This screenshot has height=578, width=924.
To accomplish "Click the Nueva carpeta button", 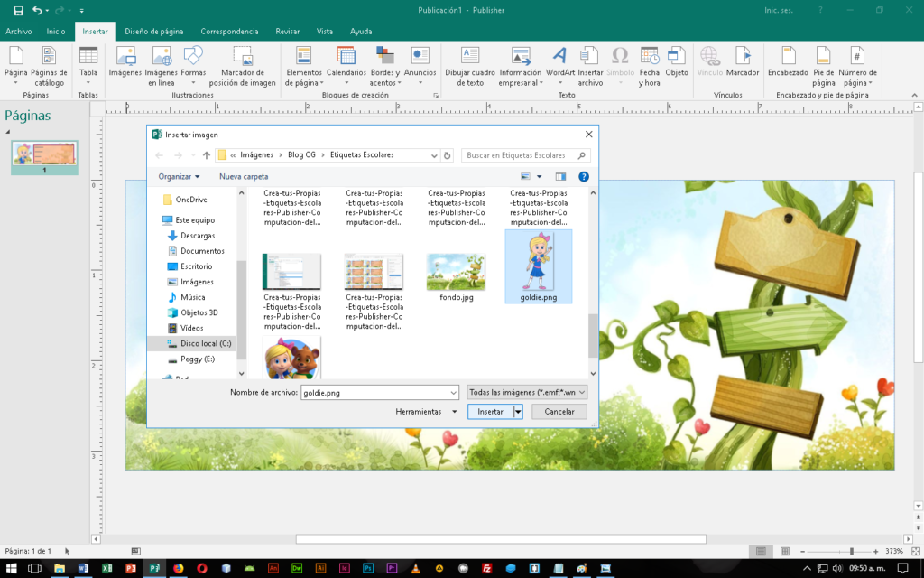I will (244, 177).
